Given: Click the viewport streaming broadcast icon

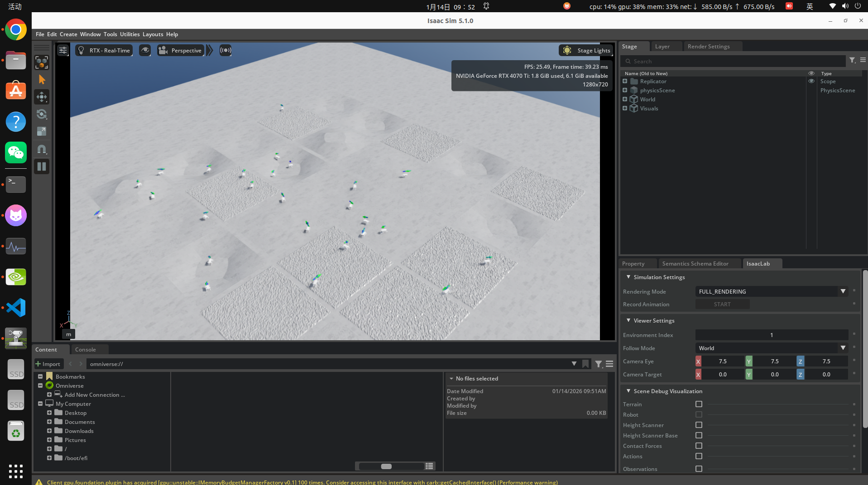Looking at the screenshot, I should [x=225, y=50].
